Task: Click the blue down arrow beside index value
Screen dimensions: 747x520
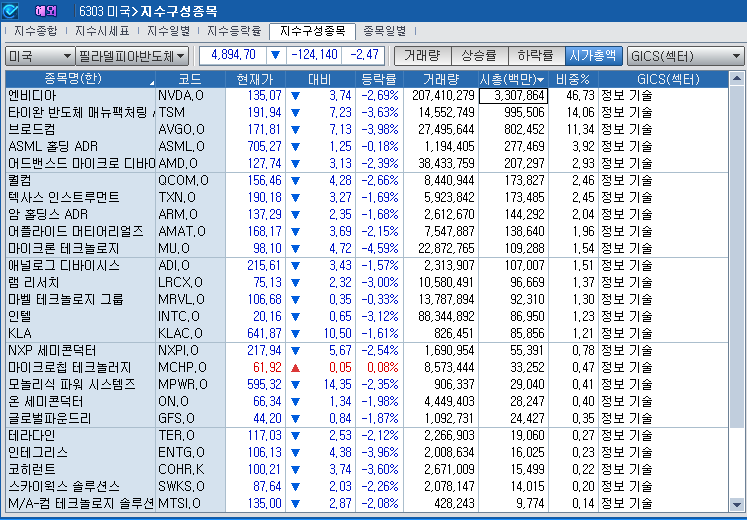Action: pyautogui.click(x=275, y=55)
